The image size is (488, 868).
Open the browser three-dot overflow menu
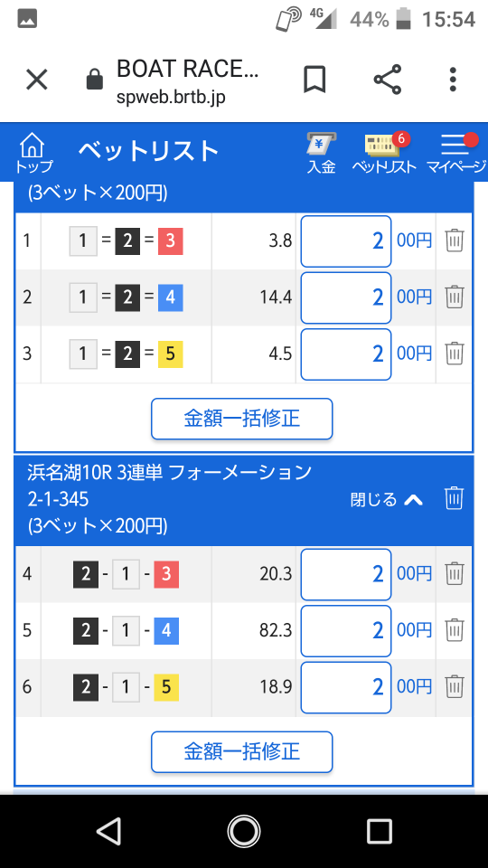[x=453, y=80]
